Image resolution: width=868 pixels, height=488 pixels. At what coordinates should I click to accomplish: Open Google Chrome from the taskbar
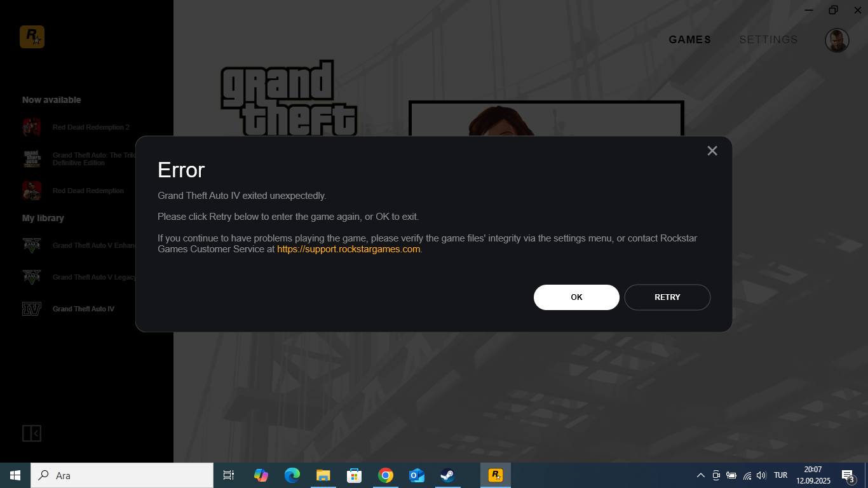[x=386, y=475]
